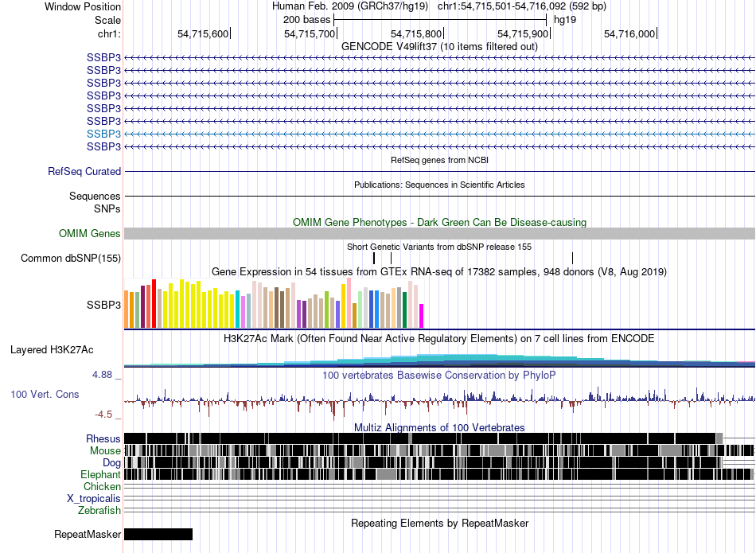Open Short Genetic Variants from dbSNP title

439,247
